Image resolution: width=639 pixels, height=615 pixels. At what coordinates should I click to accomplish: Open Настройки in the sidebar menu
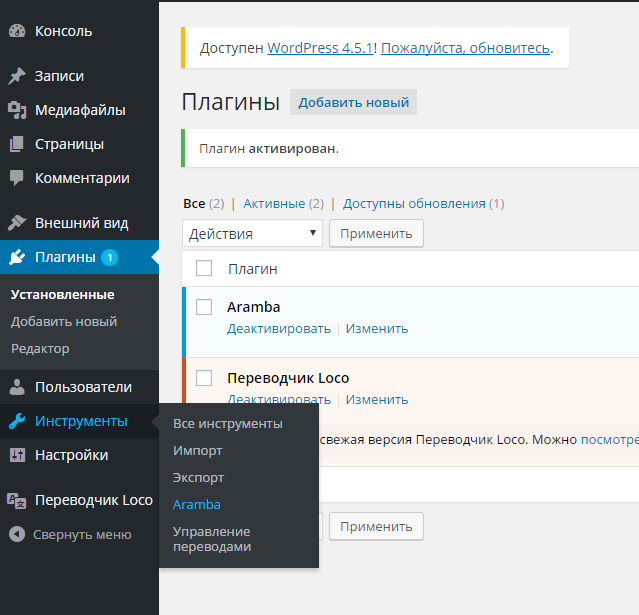72,455
